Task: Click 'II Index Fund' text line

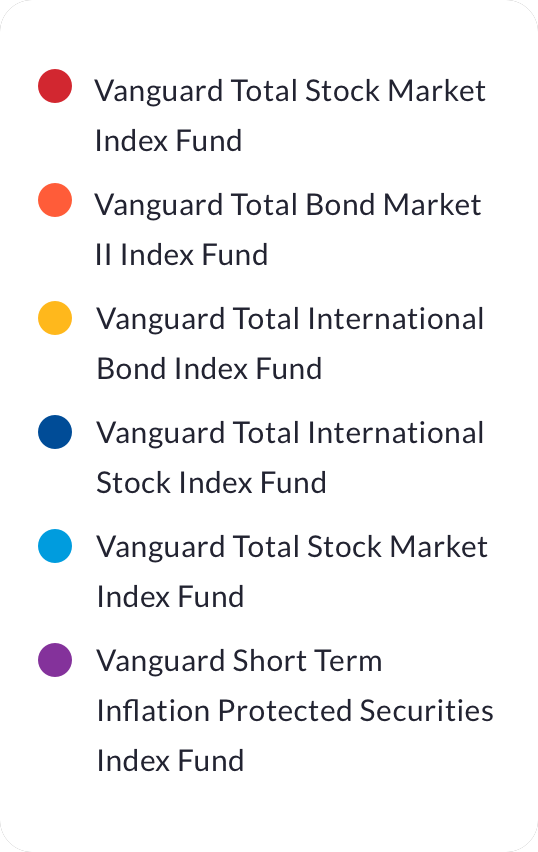Action: coord(182,255)
